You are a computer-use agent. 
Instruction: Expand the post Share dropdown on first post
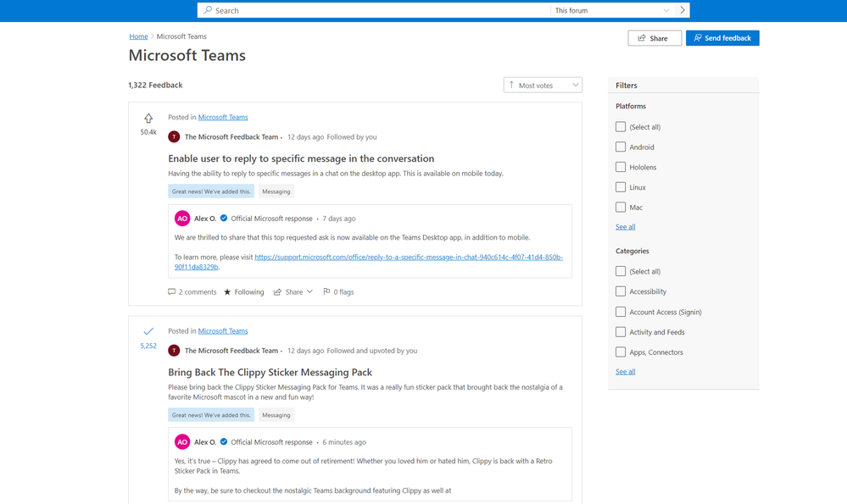tap(293, 292)
